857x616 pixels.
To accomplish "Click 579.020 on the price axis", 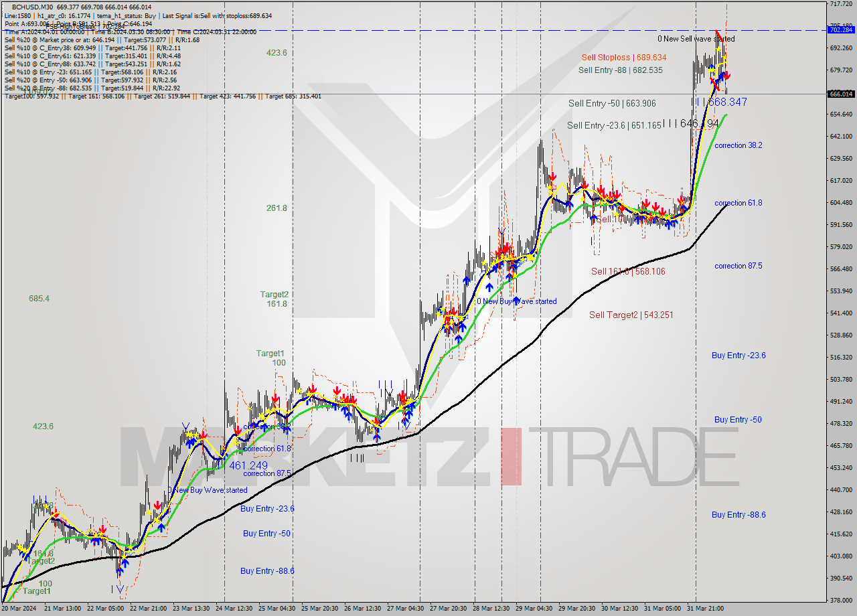I will (841, 247).
